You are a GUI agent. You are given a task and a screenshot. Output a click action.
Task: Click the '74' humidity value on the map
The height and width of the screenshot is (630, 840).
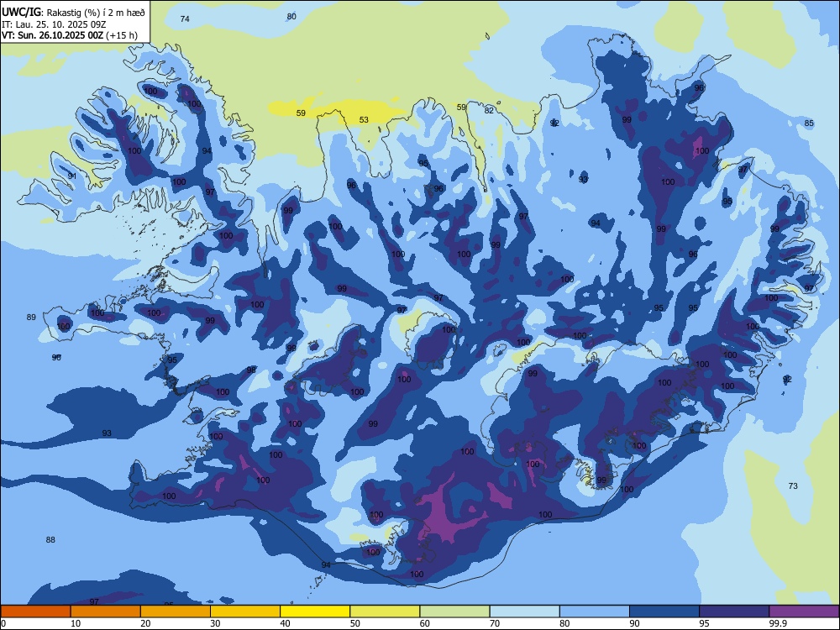[185, 18]
